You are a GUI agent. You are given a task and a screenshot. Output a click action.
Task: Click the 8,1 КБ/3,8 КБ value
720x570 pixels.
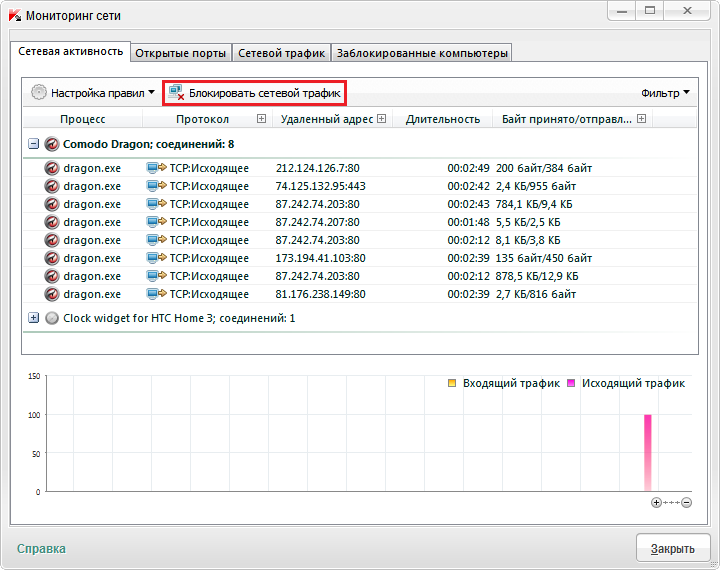pos(528,240)
